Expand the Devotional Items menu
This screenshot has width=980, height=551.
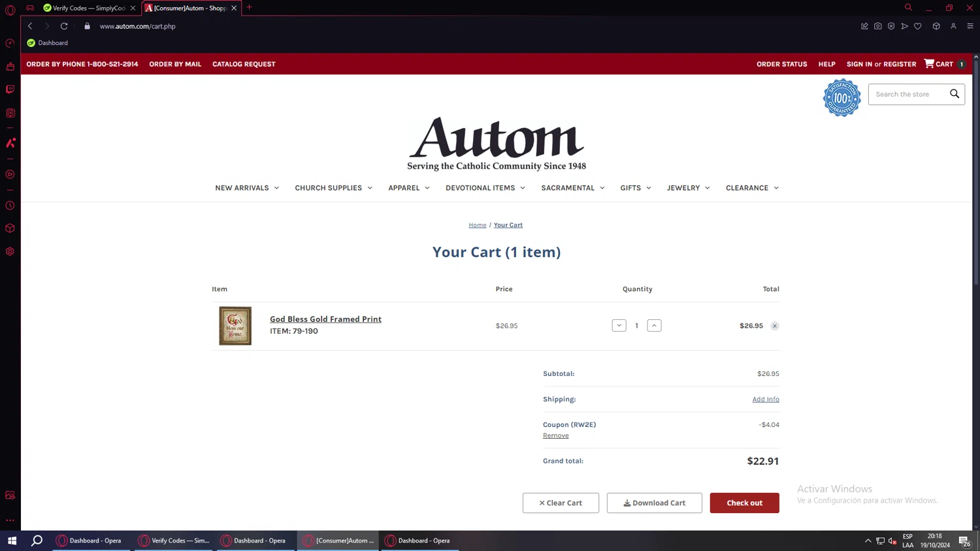pos(485,188)
